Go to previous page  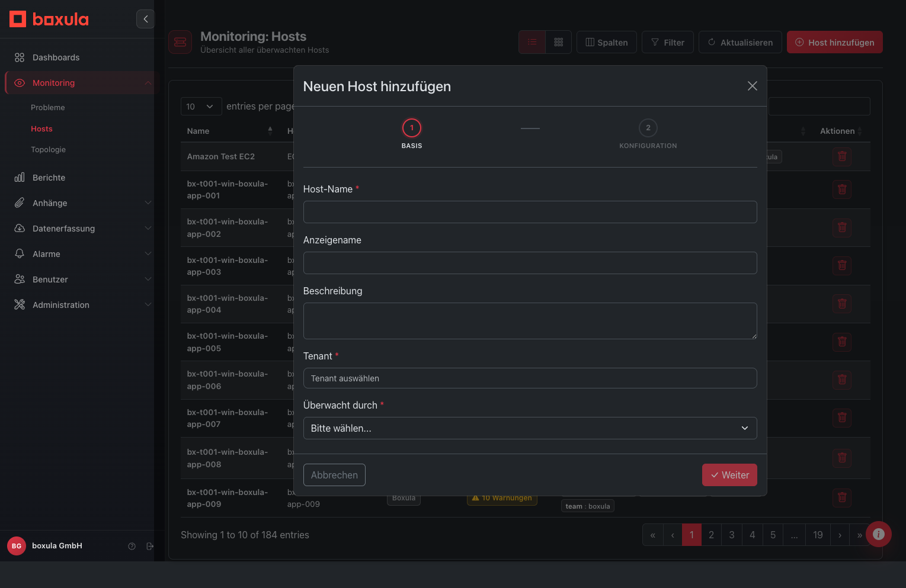pos(673,535)
